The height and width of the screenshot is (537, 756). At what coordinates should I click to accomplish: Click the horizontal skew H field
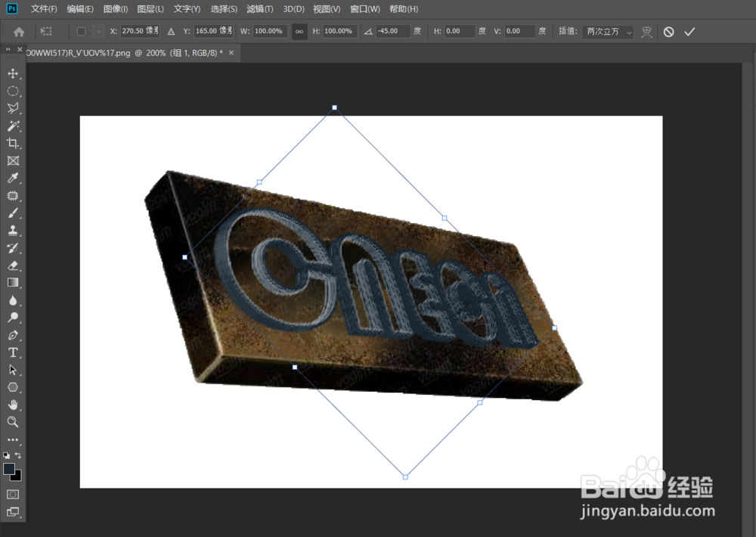pos(460,31)
